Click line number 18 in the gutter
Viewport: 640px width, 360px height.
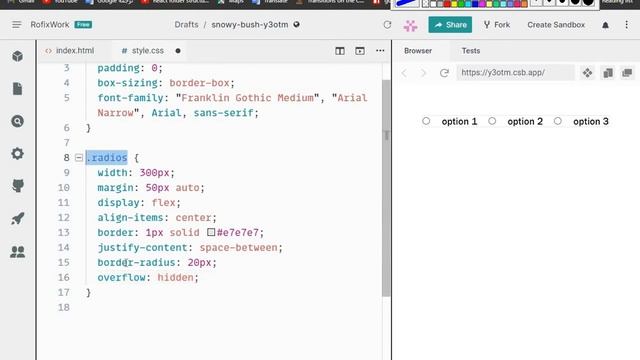click(x=64, y=307)
